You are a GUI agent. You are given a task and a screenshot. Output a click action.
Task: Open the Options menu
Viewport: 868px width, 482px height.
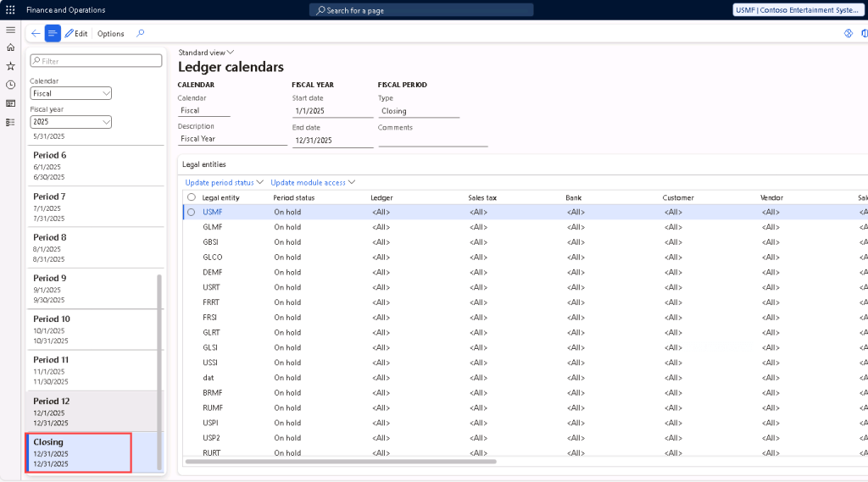pos(110,34)
